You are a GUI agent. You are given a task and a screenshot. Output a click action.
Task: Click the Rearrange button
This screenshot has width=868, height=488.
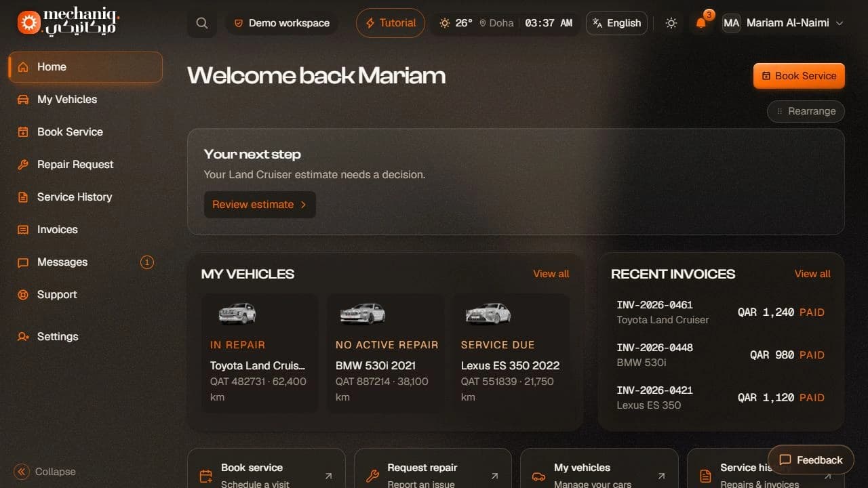click(806, 111)
